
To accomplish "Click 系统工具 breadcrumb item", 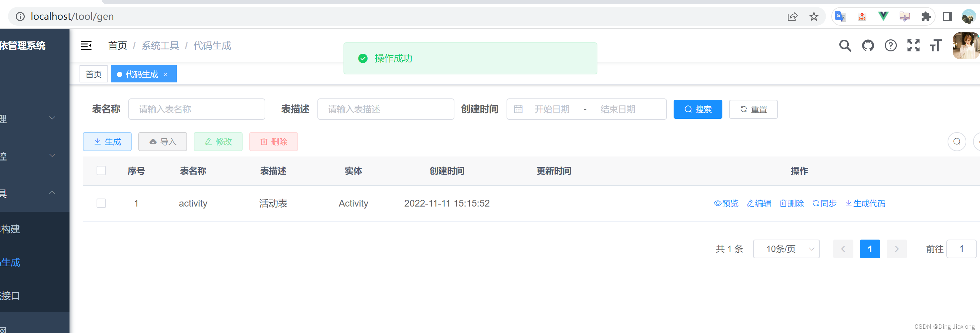I will tap(160, 46).
